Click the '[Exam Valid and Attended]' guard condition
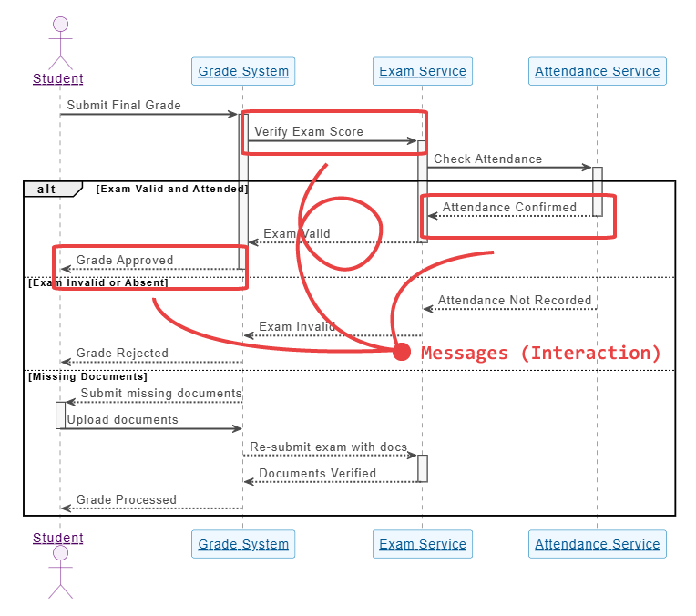Image resolution: width=696 pixels, height=616 pixels. [171, 189]
